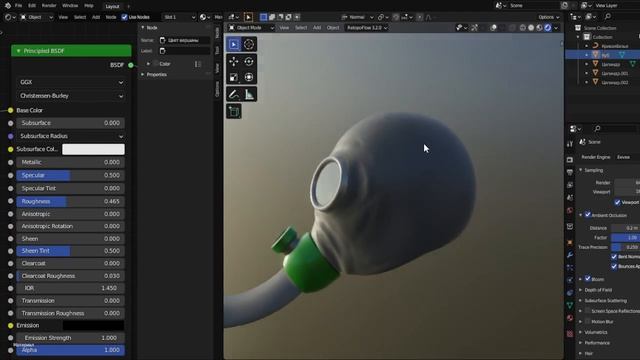
Task: Open the outliner search filter icon
Action: 608,16
